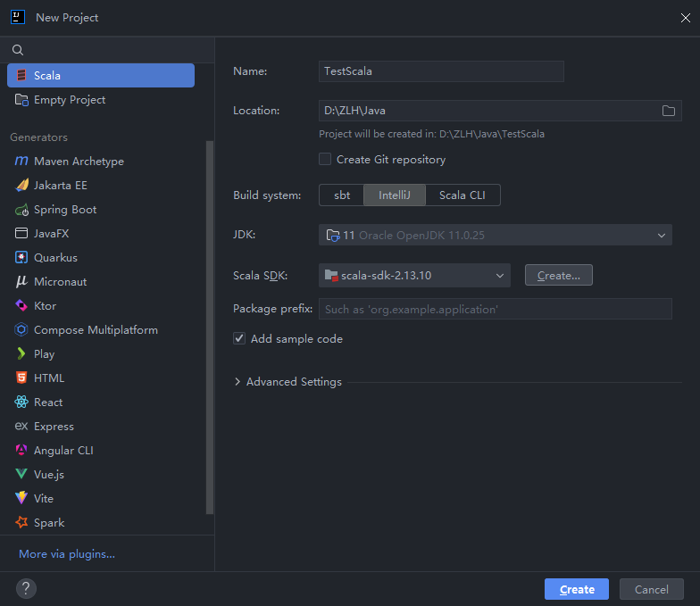Click the HTML5 icon
Image resolution: width=700 pixels, height=606 pixels.
coord(21,378)
